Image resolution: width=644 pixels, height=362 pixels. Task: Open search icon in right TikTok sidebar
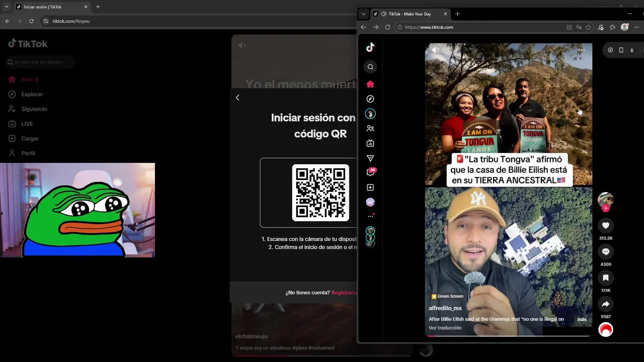tap(370, 67)
